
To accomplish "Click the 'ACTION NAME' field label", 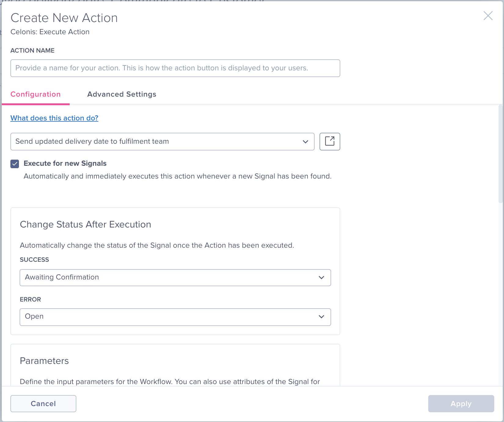I will 32,50.
